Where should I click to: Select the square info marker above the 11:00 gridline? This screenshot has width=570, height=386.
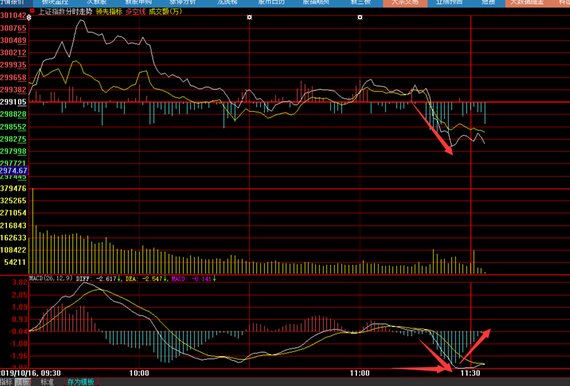coord(360,17)
